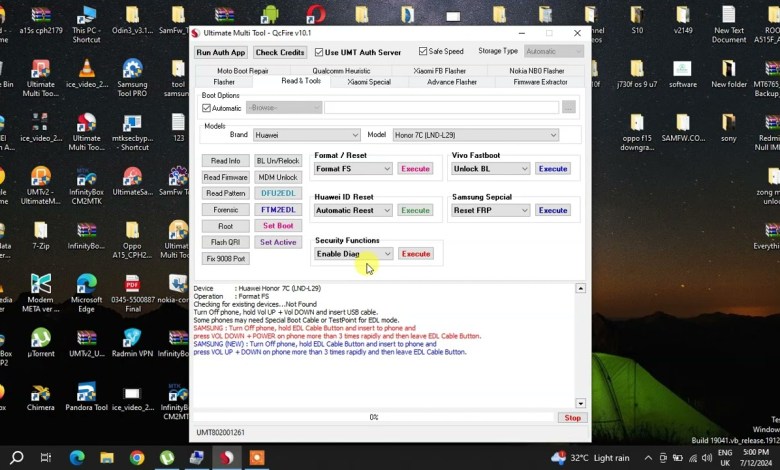
Task: Switch to the Advance Flasher tab
Action: (x=452, y=82)
